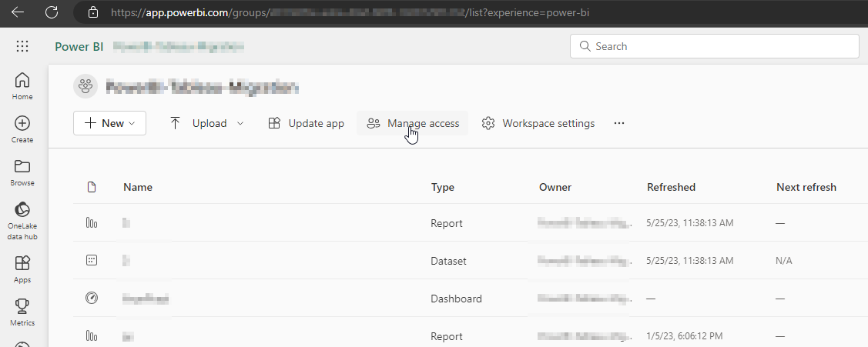This screenshot has height=347, width=868.
Task: Click Update app button
Action: coord(306,123)
